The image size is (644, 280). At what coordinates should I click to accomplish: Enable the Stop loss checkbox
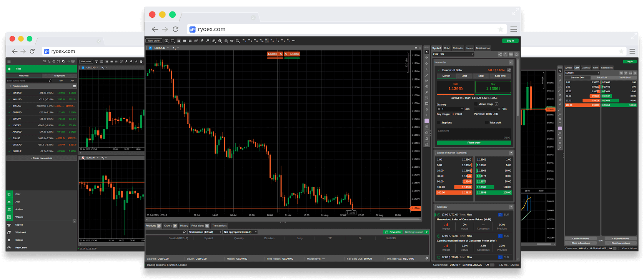point(439,122)
